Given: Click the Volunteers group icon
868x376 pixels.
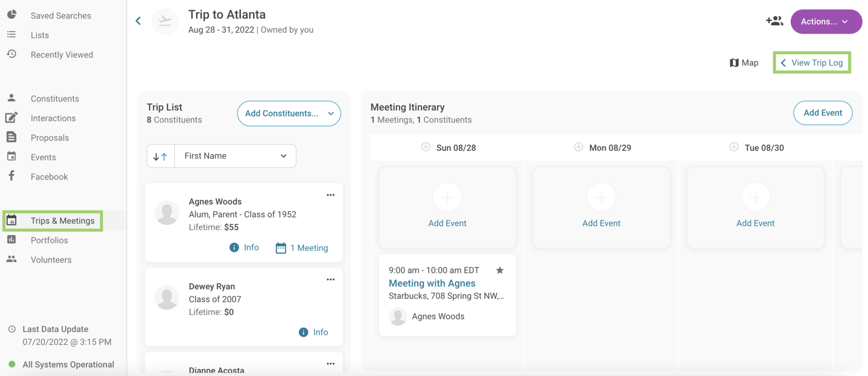Looking at the screenshot, I should (x=12, y=259).
